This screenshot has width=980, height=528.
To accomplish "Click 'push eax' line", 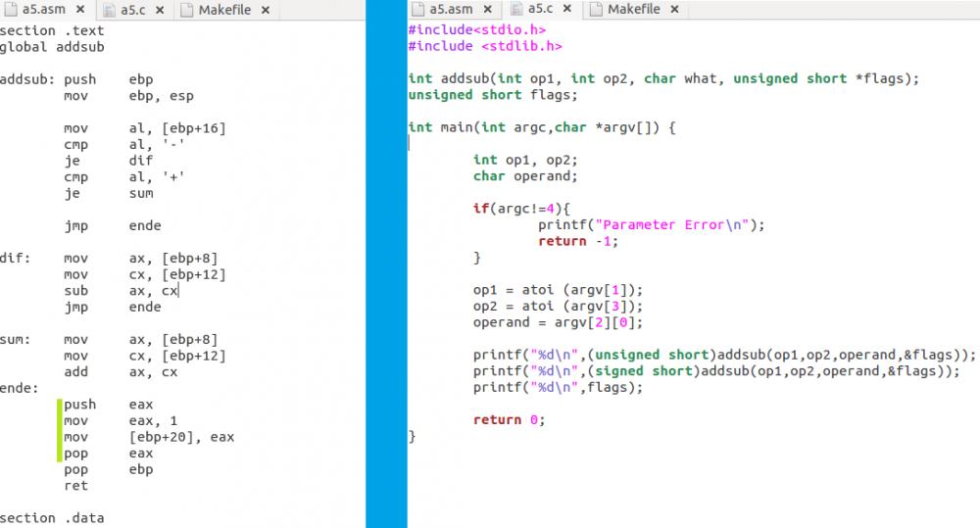I will [108, 405].
